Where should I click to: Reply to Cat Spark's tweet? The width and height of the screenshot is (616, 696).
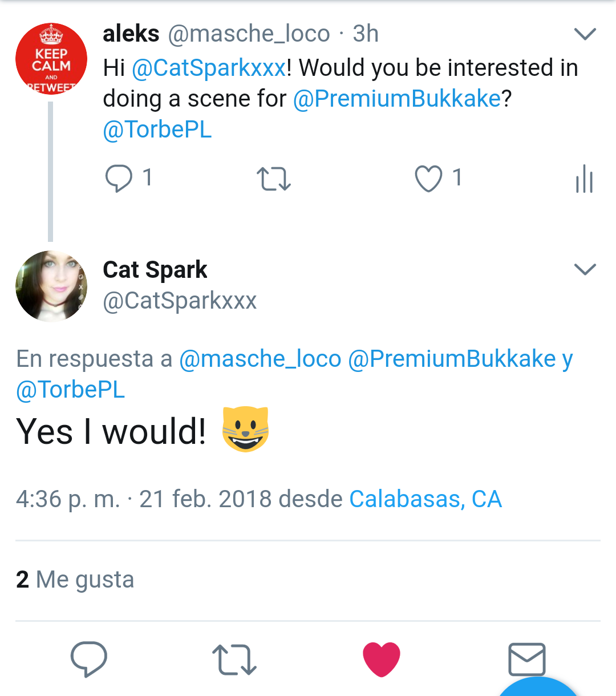[88, 659]
